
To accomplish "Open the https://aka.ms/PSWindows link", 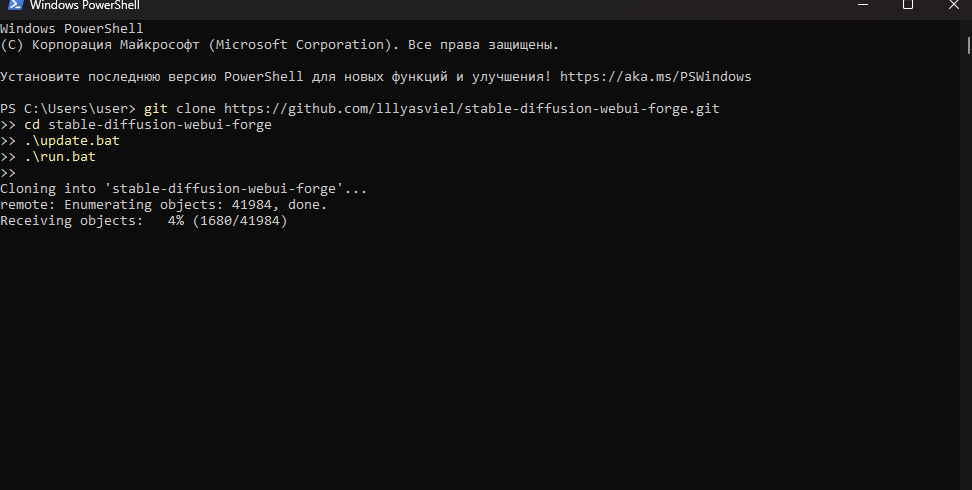I will (x=655, y=77).
